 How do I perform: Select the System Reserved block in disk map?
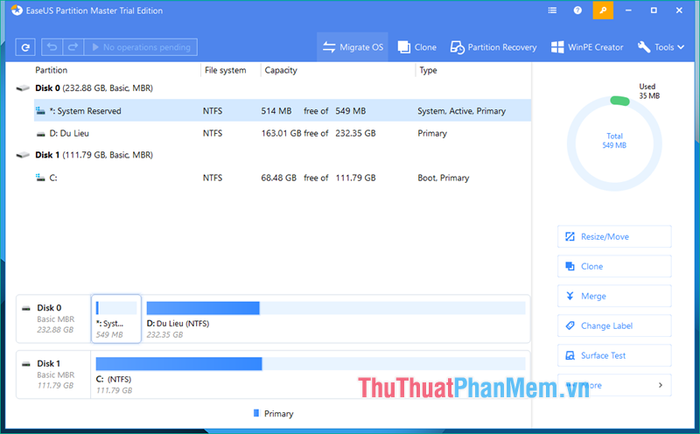coord(116,319)
